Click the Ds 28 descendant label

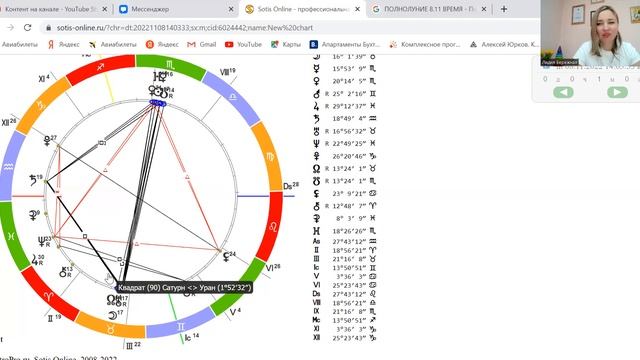[x=291, y=186]
